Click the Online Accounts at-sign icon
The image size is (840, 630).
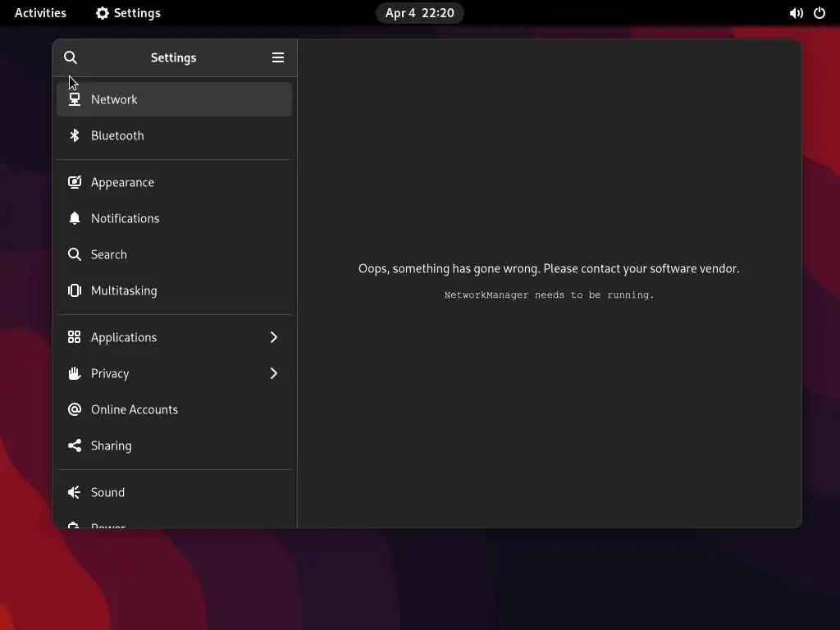click(75, 409)
